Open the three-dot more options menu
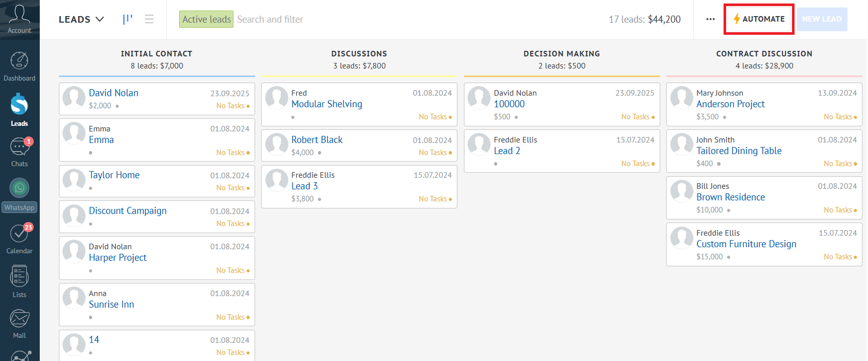The image size is (868, 361). [710, 19]
